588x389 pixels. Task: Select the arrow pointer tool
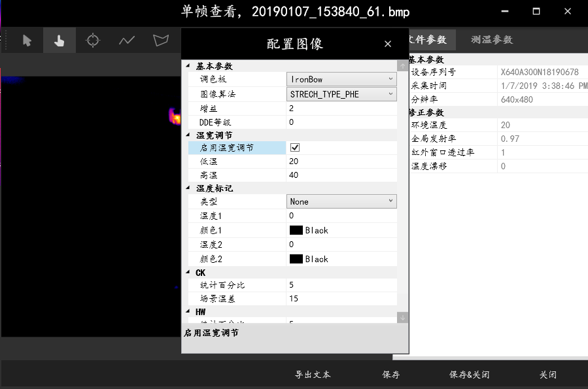27,40
